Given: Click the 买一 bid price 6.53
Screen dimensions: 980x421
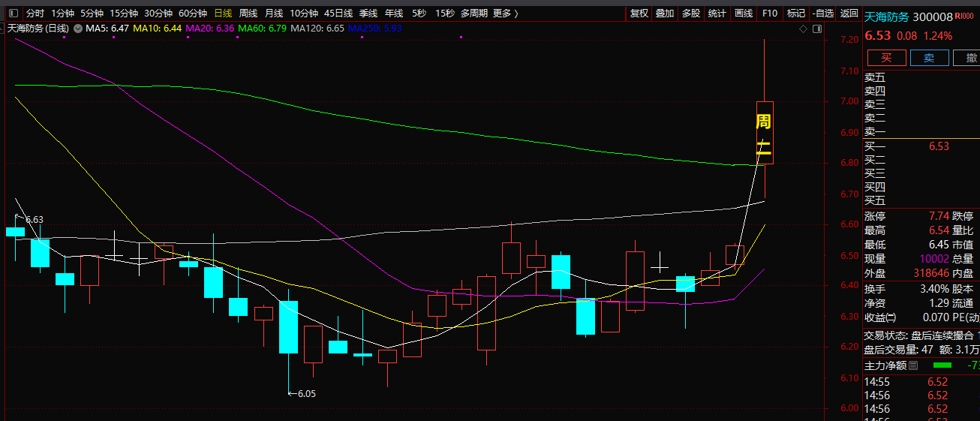Looking at the screenshot, I should (x=939, y=146).
